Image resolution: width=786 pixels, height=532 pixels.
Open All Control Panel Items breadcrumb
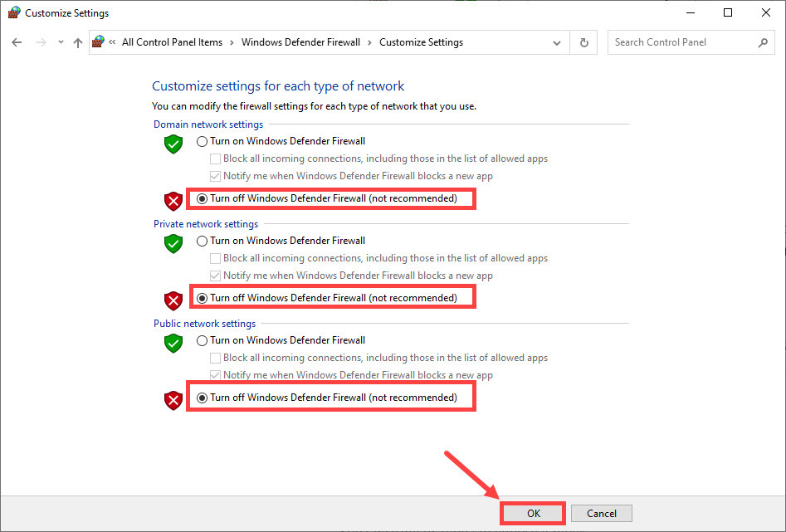[172, 42]
